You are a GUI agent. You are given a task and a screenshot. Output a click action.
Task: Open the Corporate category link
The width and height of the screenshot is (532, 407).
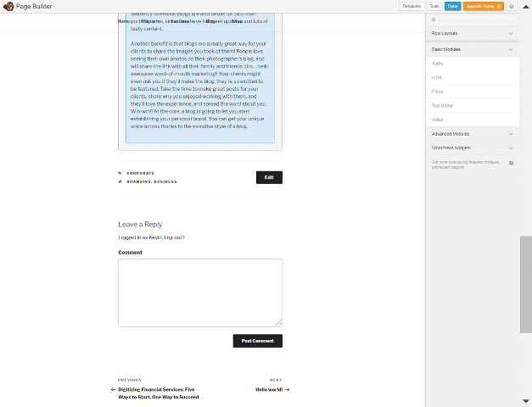[x=140, y=173]
